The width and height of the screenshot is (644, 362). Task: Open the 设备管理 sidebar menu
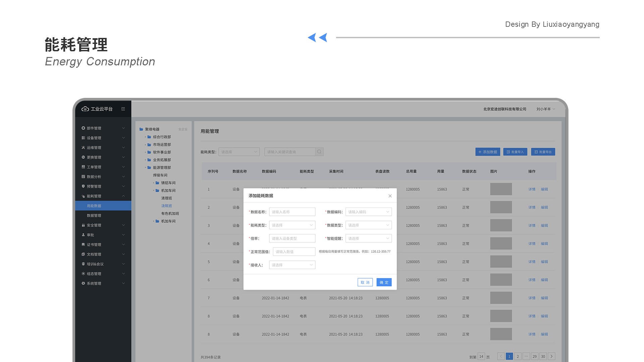point(103,138)
